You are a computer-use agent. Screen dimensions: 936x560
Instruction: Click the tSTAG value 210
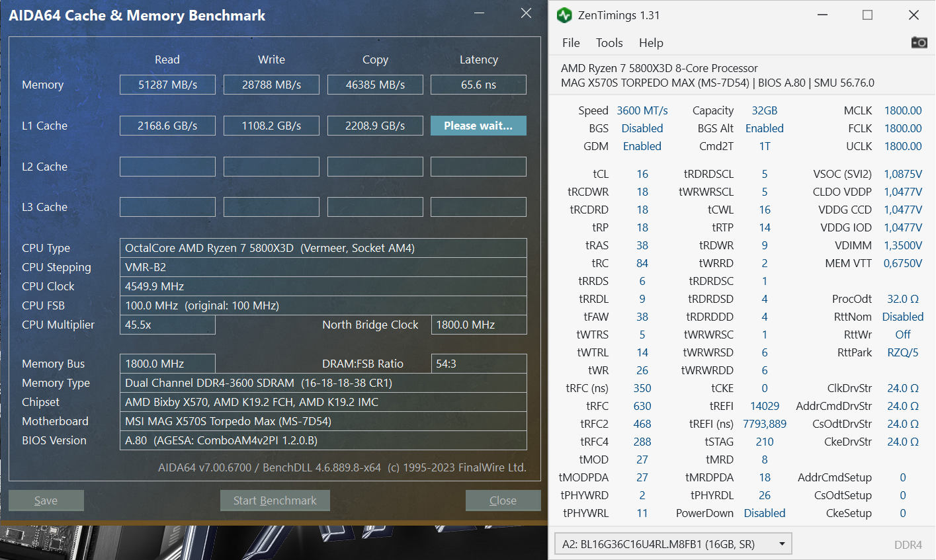[765, 442]
